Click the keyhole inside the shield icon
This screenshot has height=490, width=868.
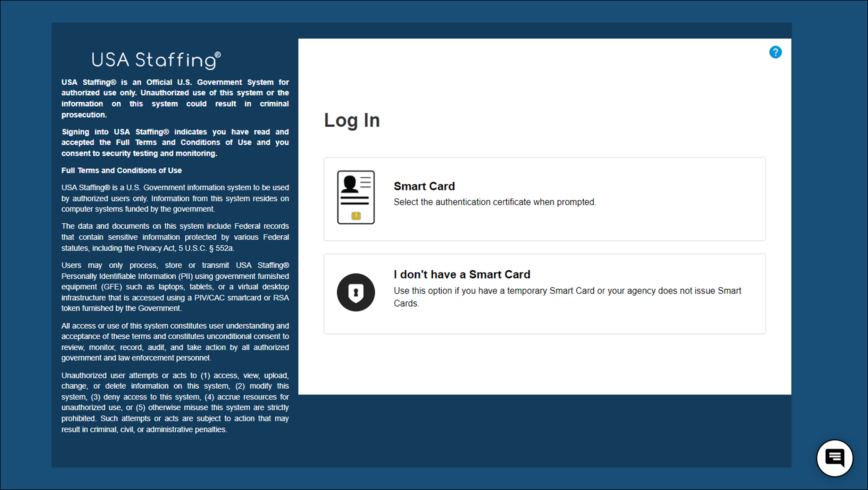pos(356,292)
